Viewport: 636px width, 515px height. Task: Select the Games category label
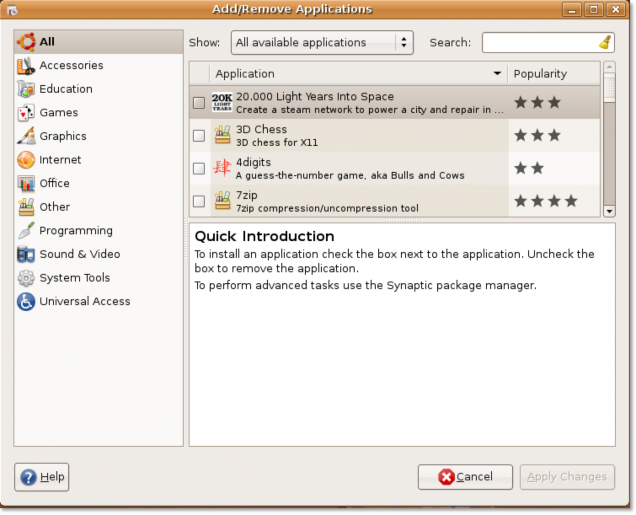pyautogui.click(x=59, y=113)
